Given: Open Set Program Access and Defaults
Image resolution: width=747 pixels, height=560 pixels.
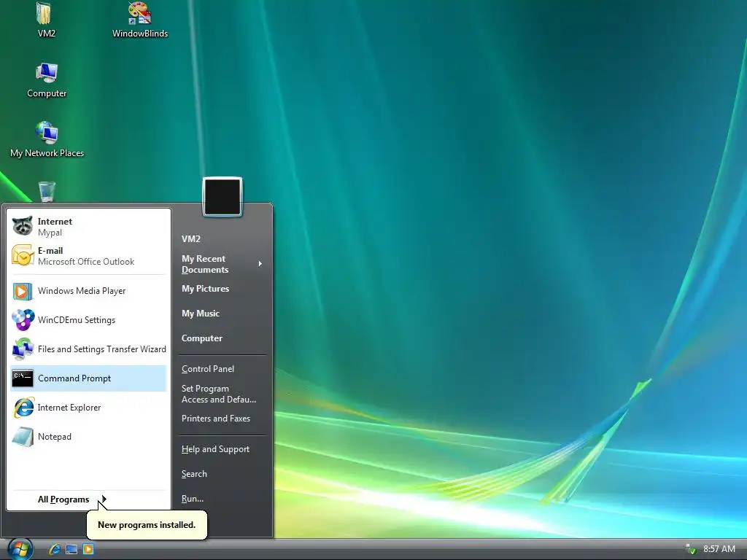Looking at the screenshot, I should (219, 394).
